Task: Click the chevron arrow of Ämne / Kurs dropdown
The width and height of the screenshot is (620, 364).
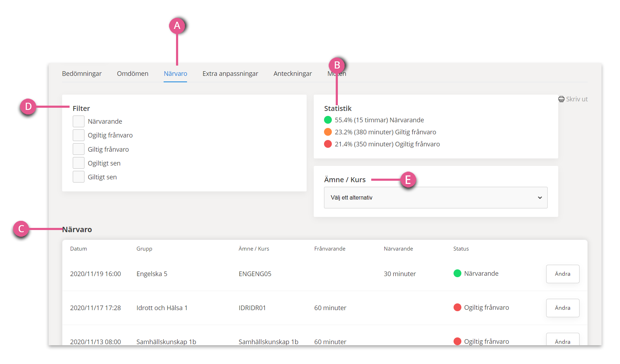Action: 540,198
